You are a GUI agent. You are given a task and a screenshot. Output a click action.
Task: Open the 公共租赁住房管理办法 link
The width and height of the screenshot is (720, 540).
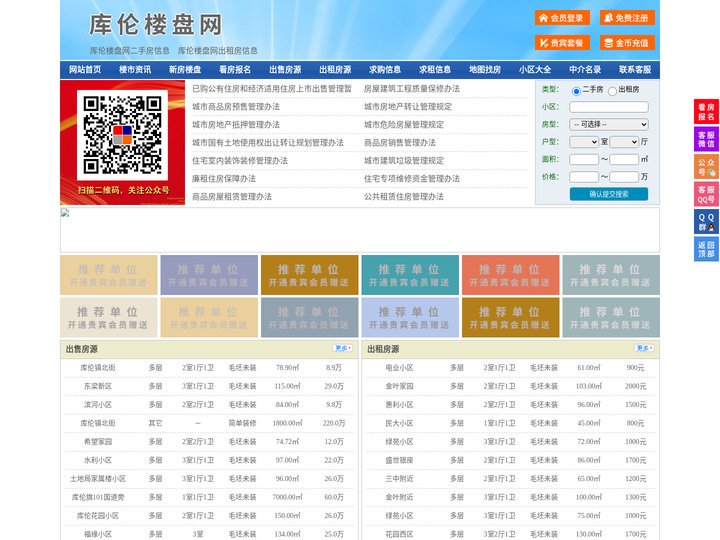pos(404,196)
